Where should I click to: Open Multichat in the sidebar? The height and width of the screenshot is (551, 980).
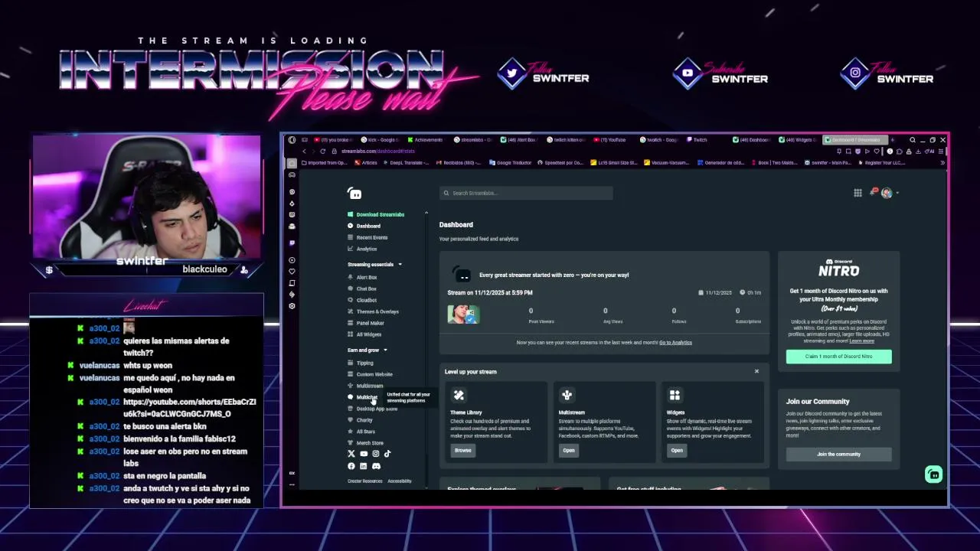[363, 397]
